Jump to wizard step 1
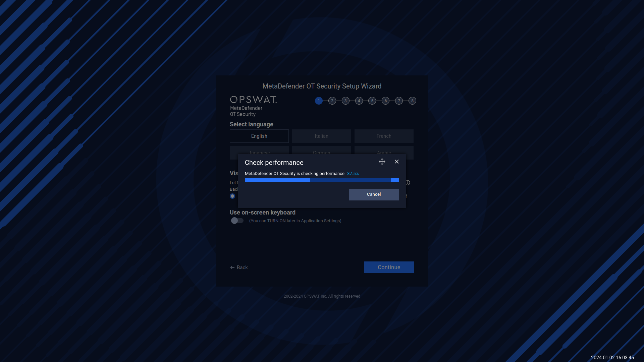Screen dimensions: 644x362 (x=319, y=101)
